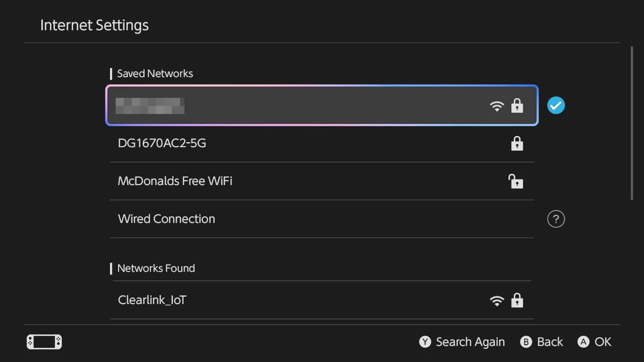Click the question mark icon beside Wired Connection
Image resolution: width=644 pixels, height=362 pixels.
[556, 219]
